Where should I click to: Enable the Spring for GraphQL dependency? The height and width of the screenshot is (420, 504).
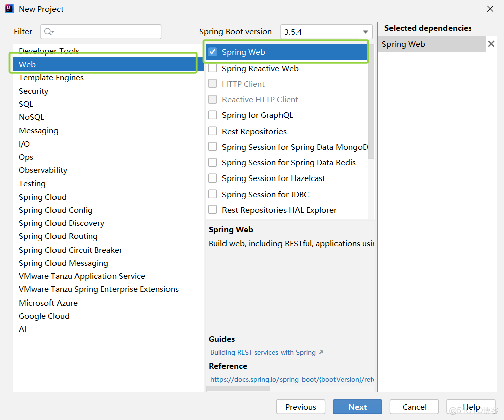[x=213, y=115]
